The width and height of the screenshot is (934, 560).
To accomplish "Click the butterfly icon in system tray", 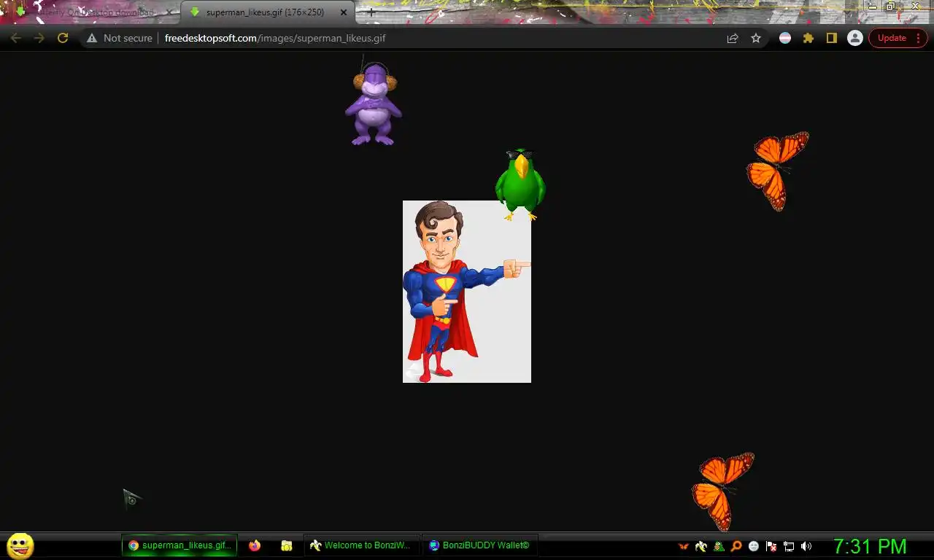I will (x=684, y=546).
